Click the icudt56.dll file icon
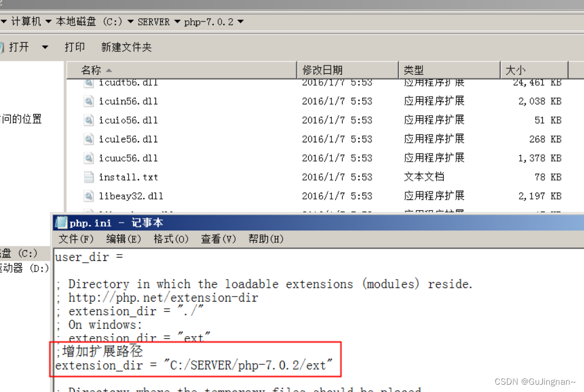 pos(89,82)
